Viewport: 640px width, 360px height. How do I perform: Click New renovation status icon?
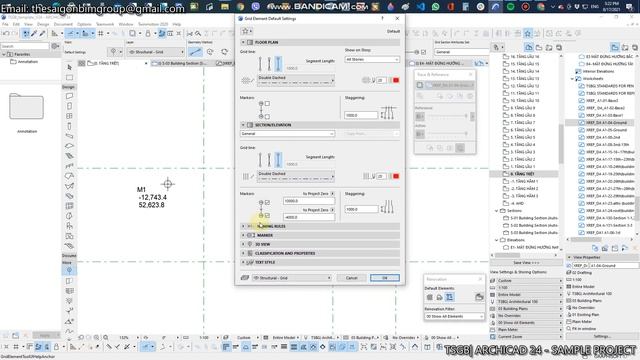[x=449, y=297]
